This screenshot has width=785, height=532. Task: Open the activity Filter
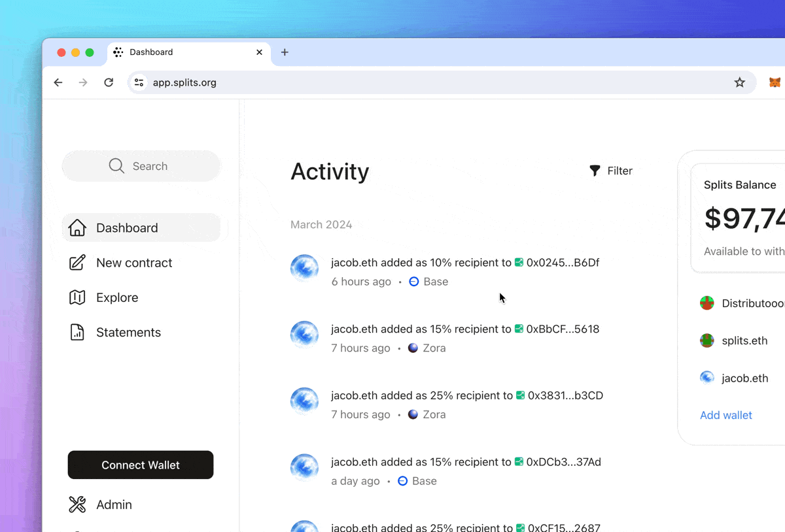tap(611, 171)
